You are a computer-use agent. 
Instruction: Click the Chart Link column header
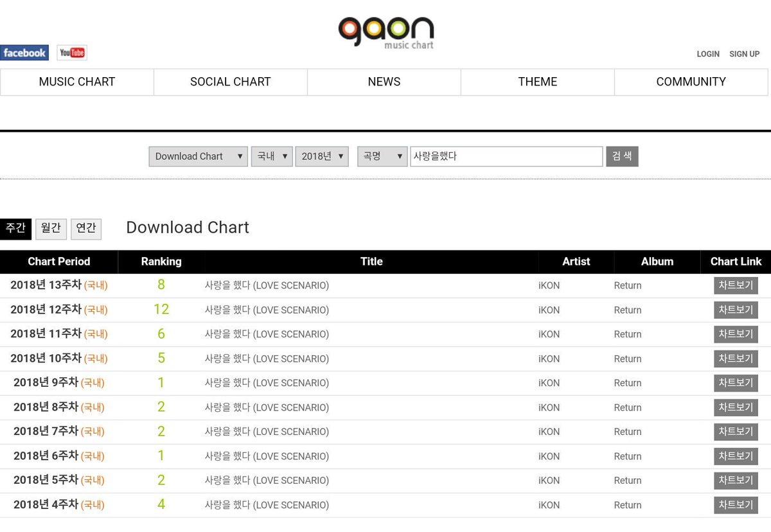point(736,262)
